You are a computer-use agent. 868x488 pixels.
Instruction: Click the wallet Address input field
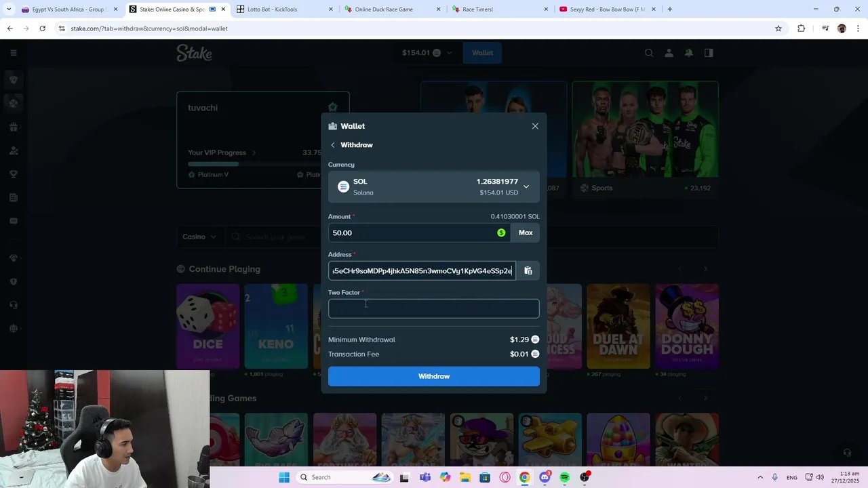(x=422, y=271)
